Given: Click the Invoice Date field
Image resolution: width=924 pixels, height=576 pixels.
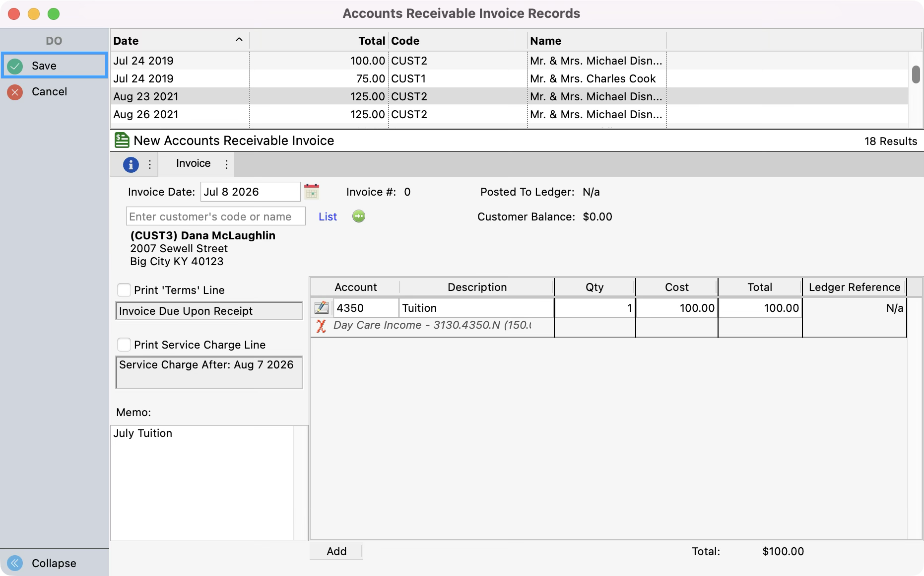Looking at the screenshot, I should 251,192.
